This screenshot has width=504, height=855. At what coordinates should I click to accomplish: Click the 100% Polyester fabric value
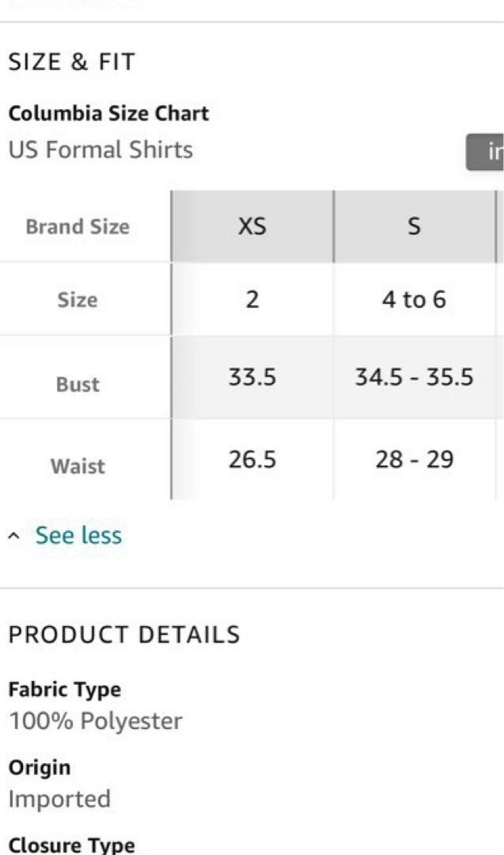point(96,721)
